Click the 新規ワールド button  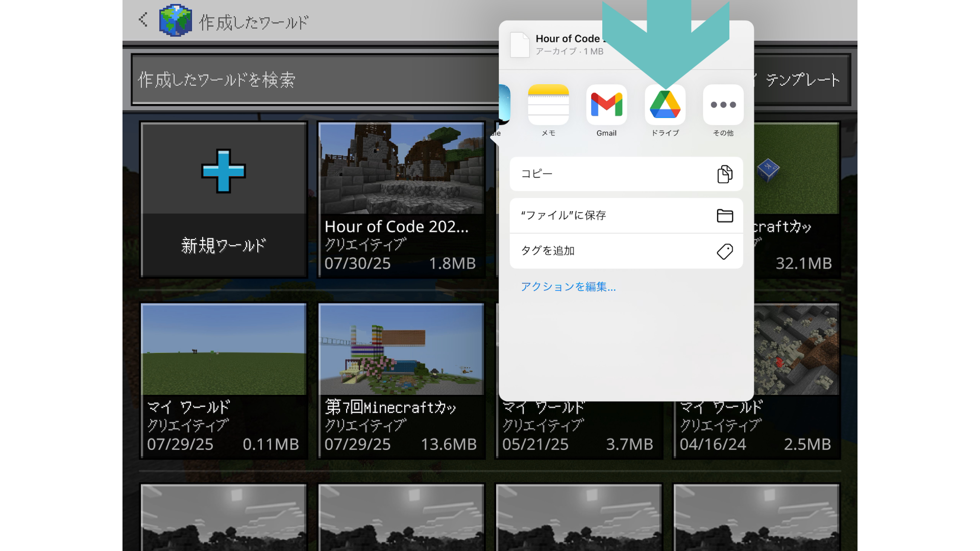[x=224, y=245]
